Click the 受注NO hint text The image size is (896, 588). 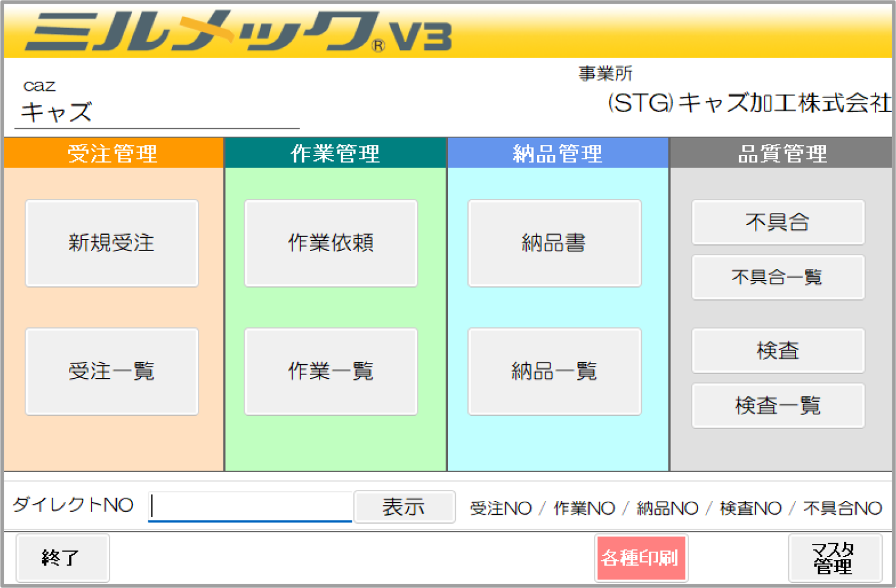point(501,508)
